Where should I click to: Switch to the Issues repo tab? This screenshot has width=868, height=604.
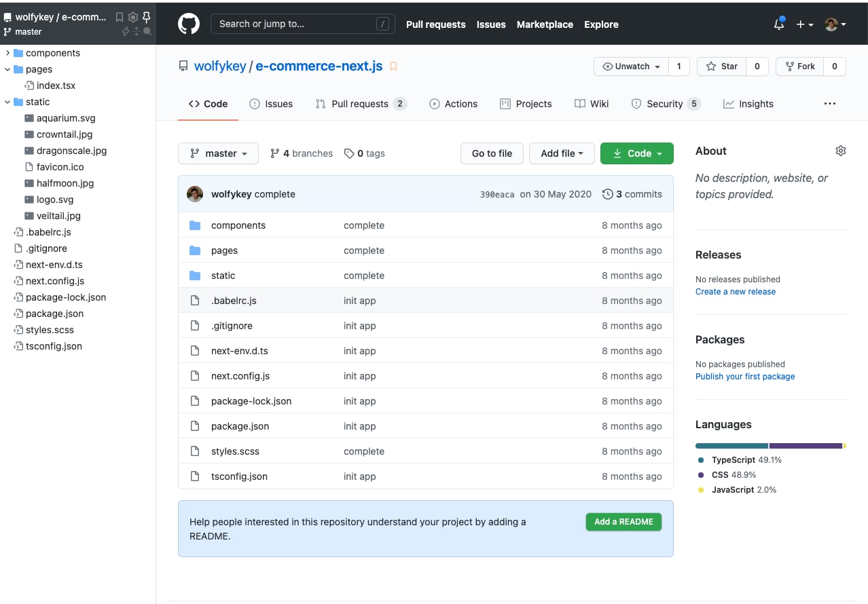tap(271, 104)
